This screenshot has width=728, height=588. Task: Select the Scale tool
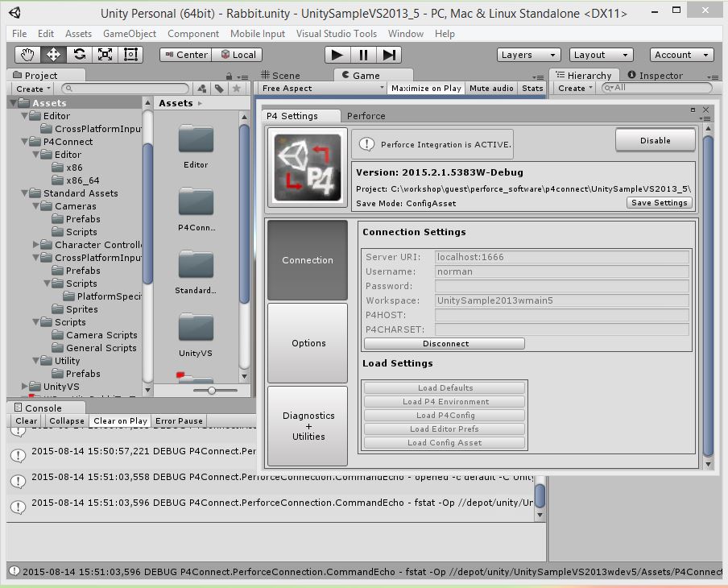(105, 55)
